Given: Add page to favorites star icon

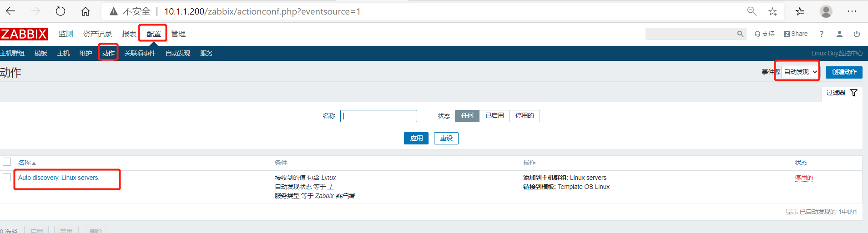Looking at the screenshot, I should pos(772,11).
